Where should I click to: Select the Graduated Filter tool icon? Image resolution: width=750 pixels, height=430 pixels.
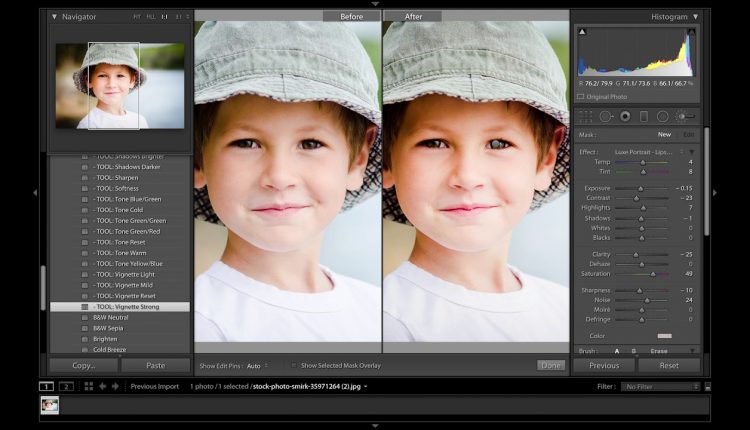(644, 116)
